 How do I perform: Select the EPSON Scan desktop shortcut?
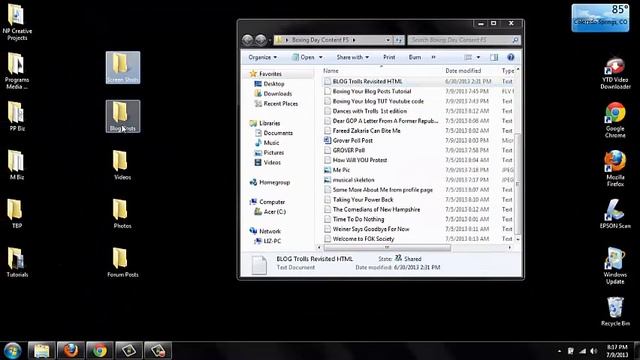tap(615, 214)
